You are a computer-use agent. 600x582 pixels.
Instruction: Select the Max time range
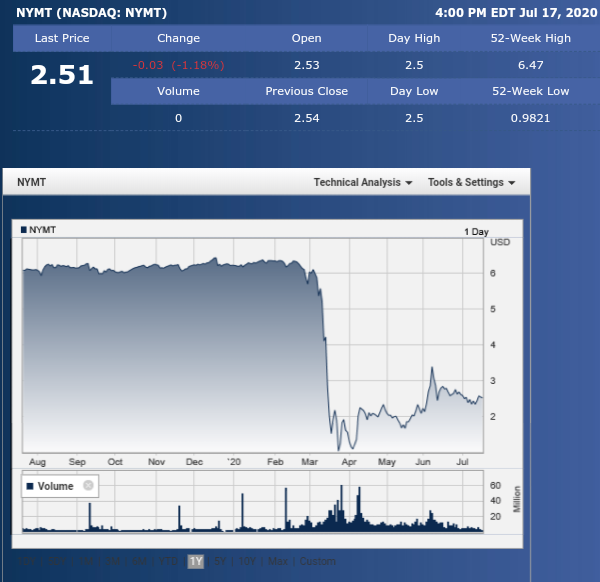(278, 561)
